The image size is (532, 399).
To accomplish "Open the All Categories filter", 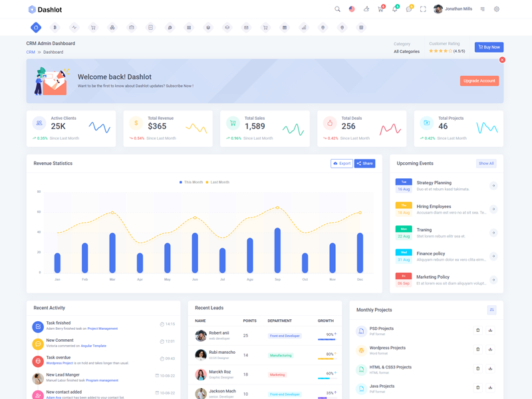I will click(406, 51).
